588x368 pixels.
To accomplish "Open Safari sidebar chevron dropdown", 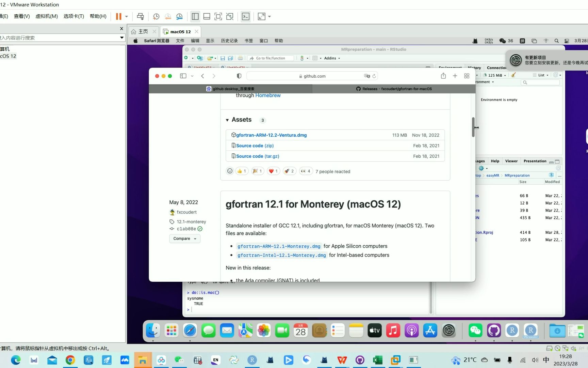I will [192, 76].
